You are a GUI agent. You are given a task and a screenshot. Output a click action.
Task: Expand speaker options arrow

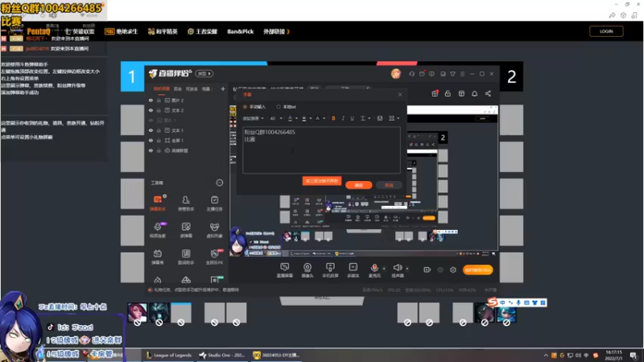point(407,269)
